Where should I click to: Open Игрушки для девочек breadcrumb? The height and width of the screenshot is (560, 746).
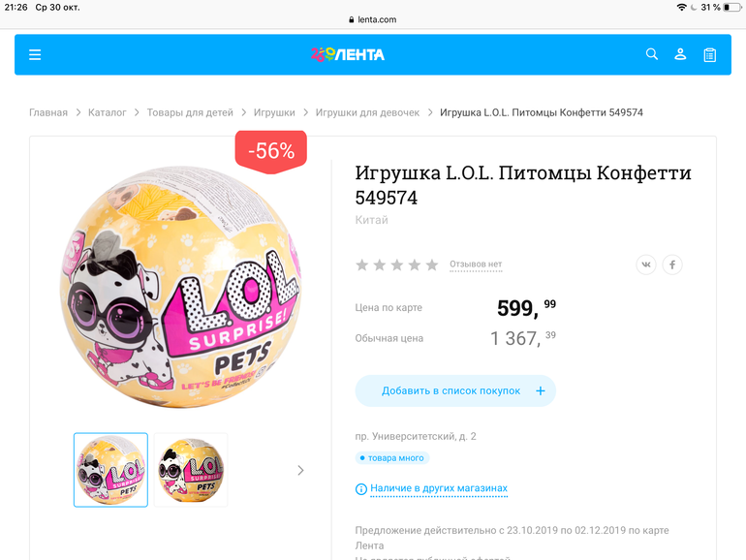(x=367, y=112)
